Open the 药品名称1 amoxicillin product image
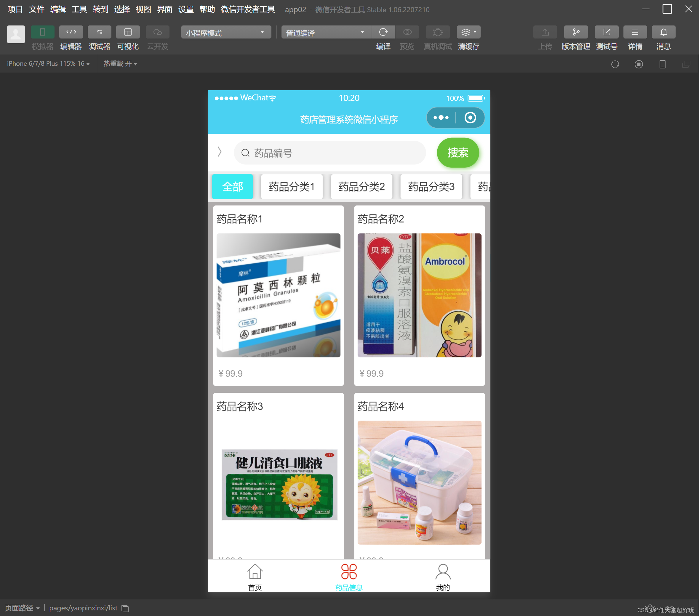699x616 pixels. pyautogui.click(x=278, y=295)
